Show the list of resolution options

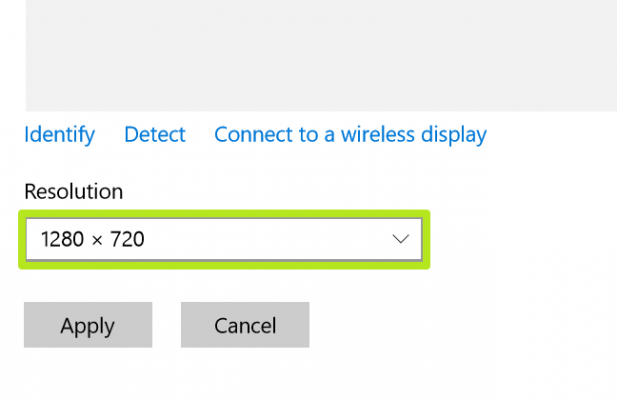[x=223, y=239]
